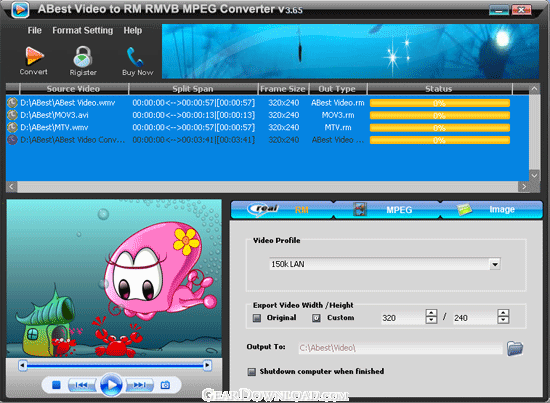Click file icon beside ABest Video Conv row
Image resolution: width=550 pixels, height=403 pixels.
pyautogui.click(x=12, y=140)
